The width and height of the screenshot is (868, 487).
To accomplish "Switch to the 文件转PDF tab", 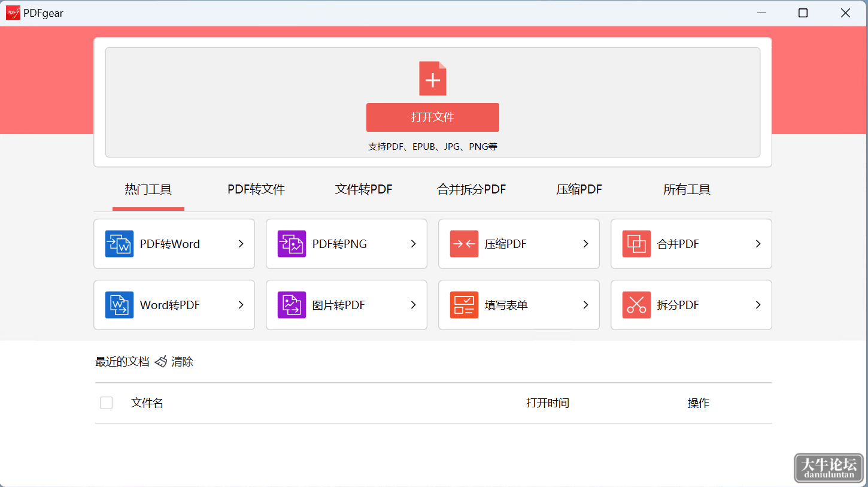I will click(364, 190).
